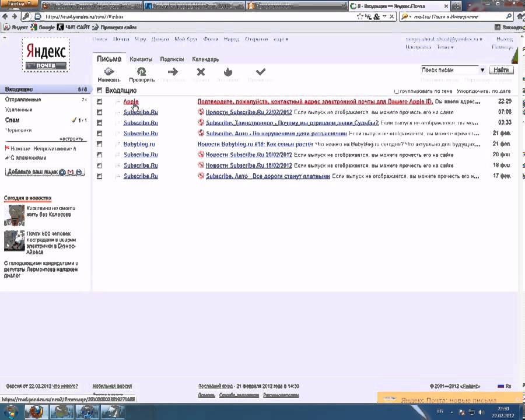Click the С вложениями filter

(x=26, y=157)
